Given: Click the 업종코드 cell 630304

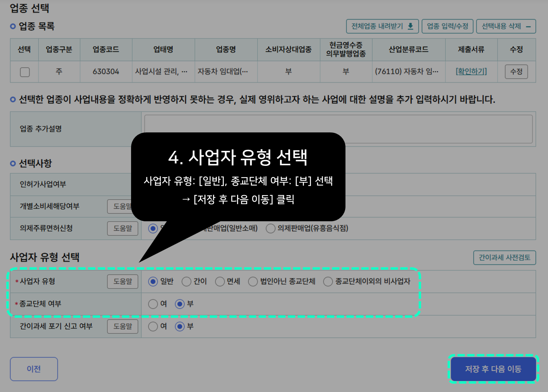Looking at the screenshot, I should point(106,71).
